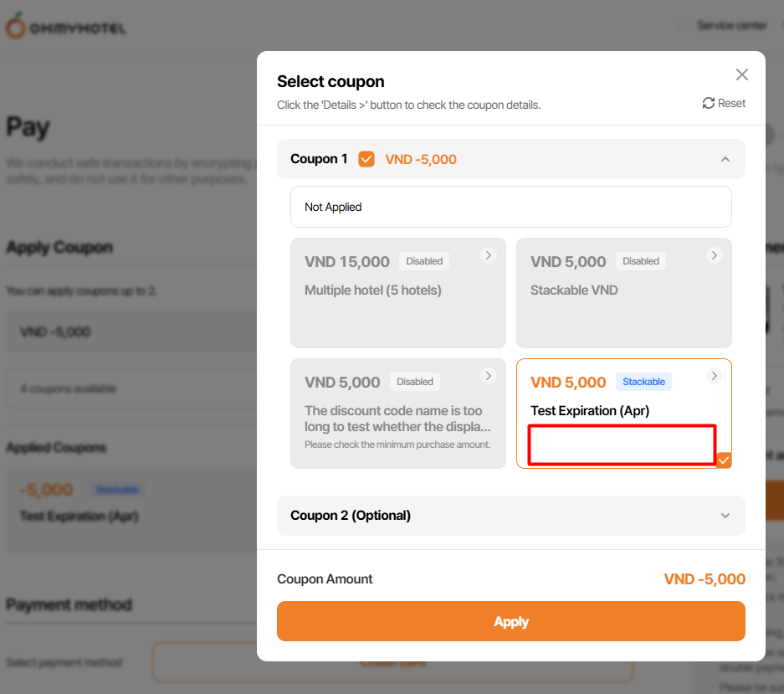Screen dimensions: 784x694
Task: Open details arrow on Test Expiration coupon
Action: click(x=714, y=376)
